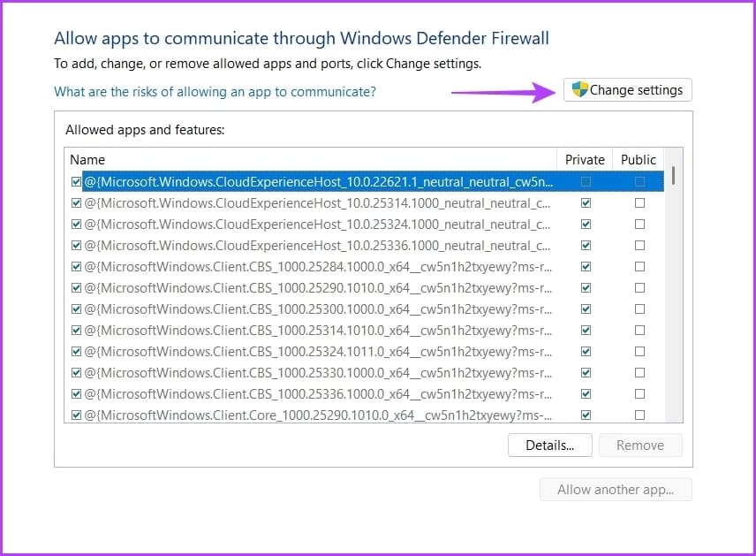Toggle Public checkbox for Client.CBS_1000.25290.1010.0
Image resolution: width=756 pixels, height=556 pixels.
[639, 287]
